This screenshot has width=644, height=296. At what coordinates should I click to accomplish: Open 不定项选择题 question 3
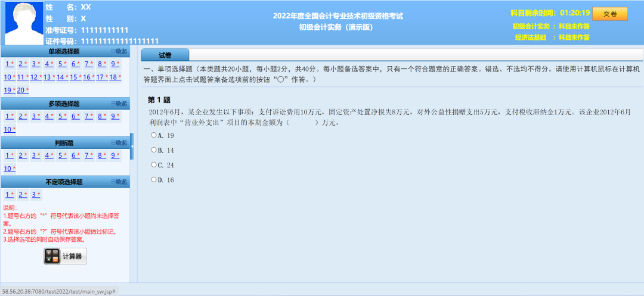tap(36, 194)
